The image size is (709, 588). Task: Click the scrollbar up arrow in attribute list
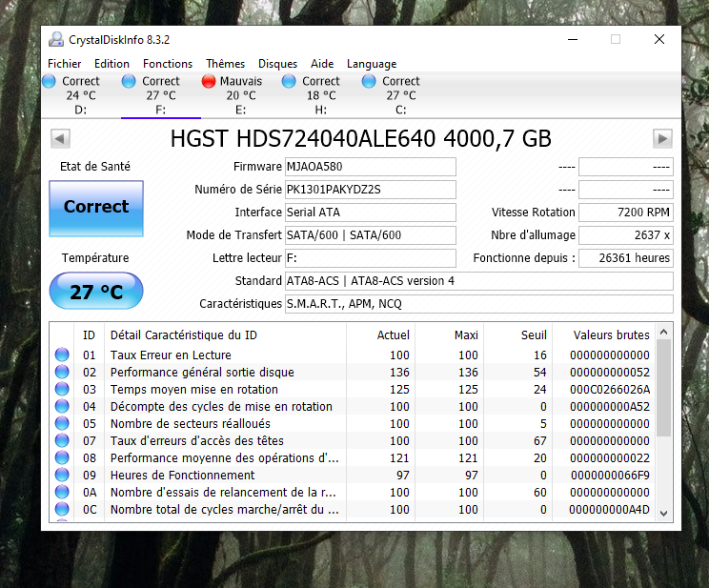pos(664,332)
